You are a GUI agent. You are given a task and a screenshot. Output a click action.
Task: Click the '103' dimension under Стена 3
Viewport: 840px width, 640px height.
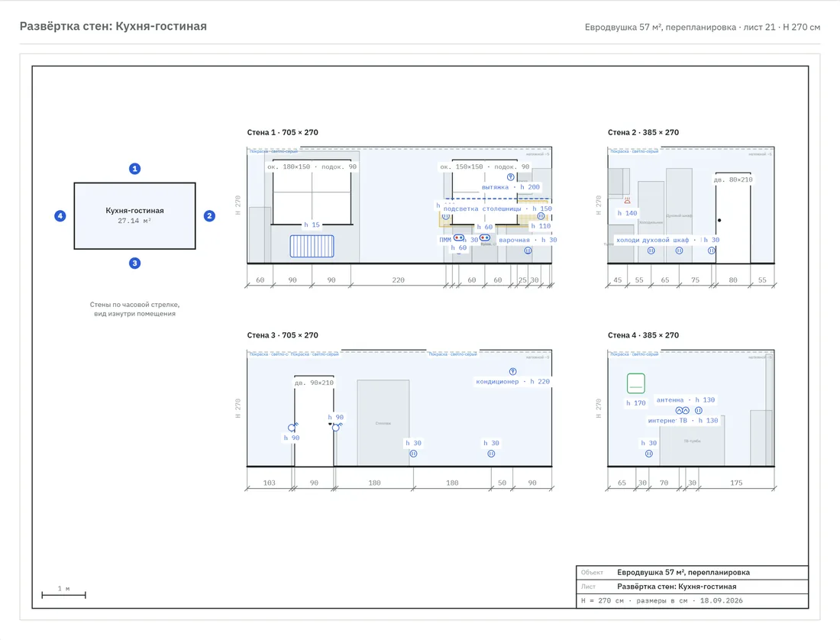[269, 483]
